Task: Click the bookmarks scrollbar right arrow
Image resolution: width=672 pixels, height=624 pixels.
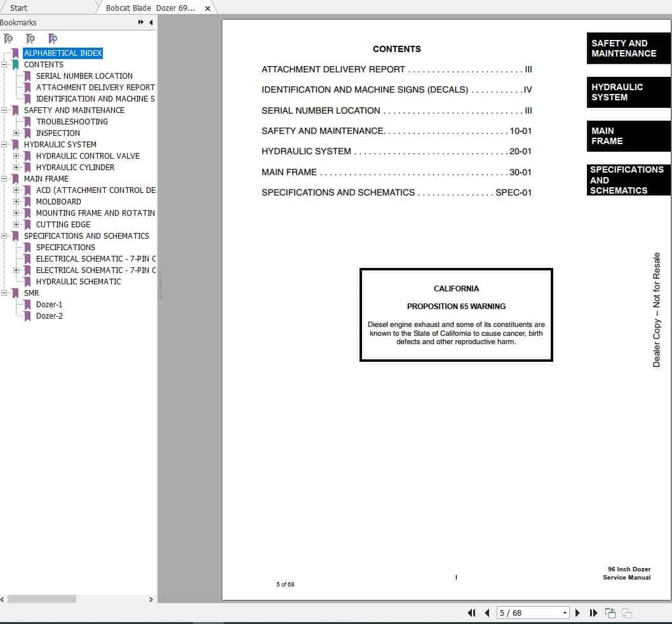Action: (x=151, y=599)
